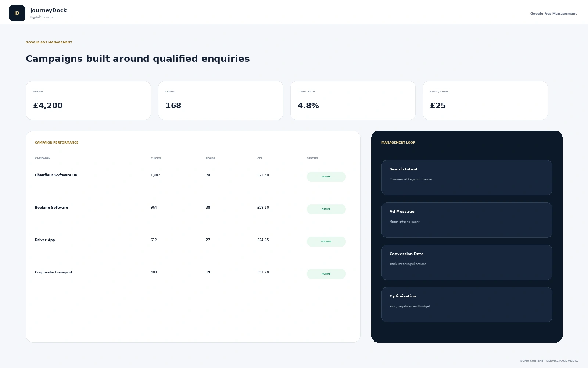Open the Search Intent card
The height and width of the screenshot is (368, 588).
tap(467, 178)
